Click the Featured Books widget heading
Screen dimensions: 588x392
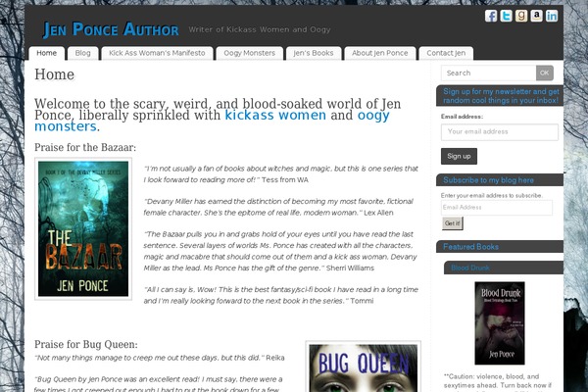[470, 247]
